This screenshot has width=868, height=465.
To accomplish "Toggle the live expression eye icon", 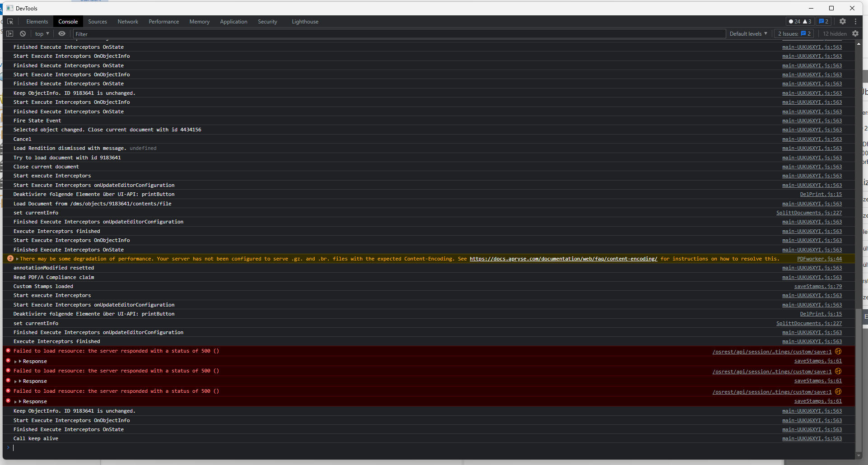I will 62,34.
